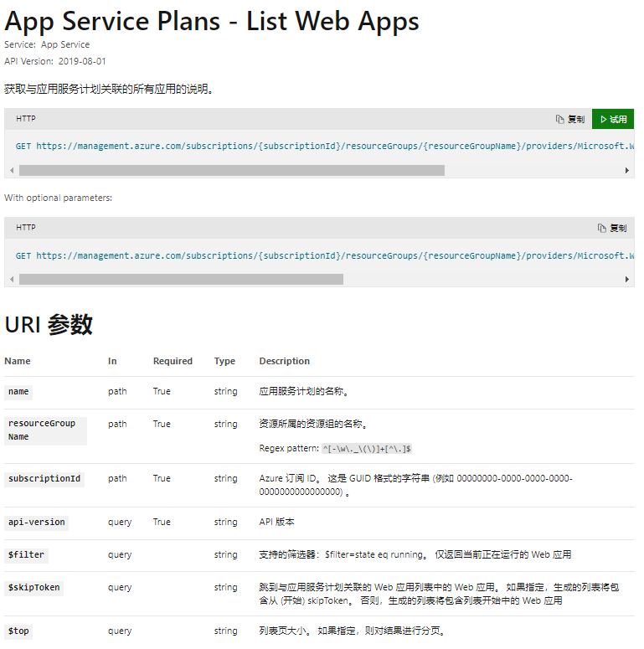Image resolution: width=644 pixels, height=649 pixels.
Task: Click the '应用服务计划的名称' description cell
Action: 303,392
